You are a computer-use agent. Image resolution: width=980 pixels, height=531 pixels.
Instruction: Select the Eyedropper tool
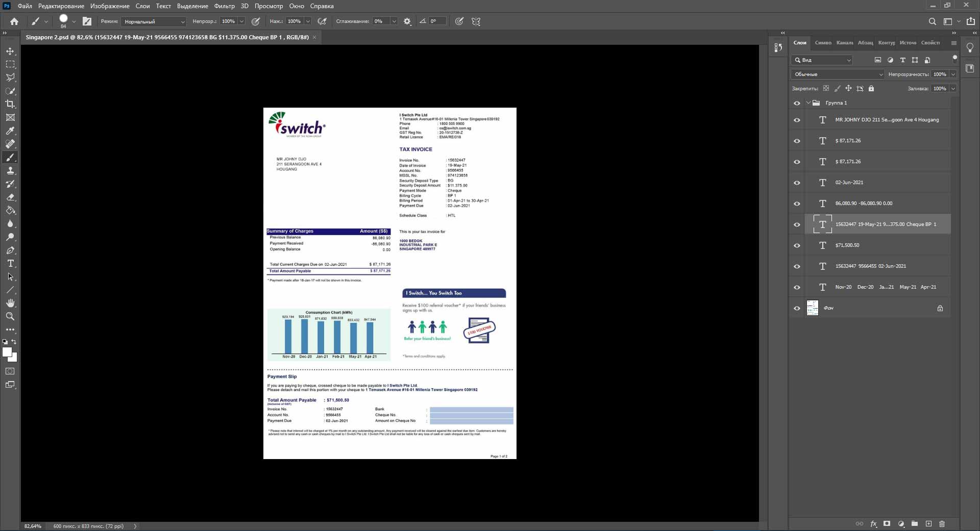[x=10, y=131]
